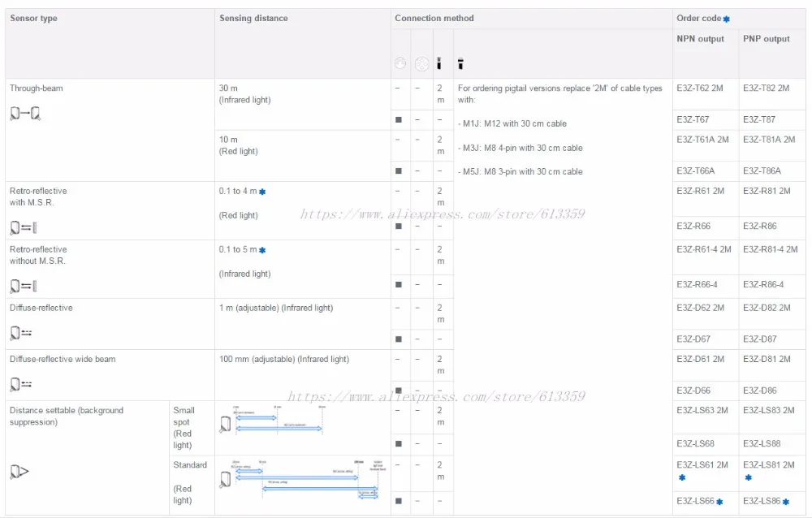Click the asterisk next to 0.1 to 5 m
The image size is (812, 518).
pos(262,250)
